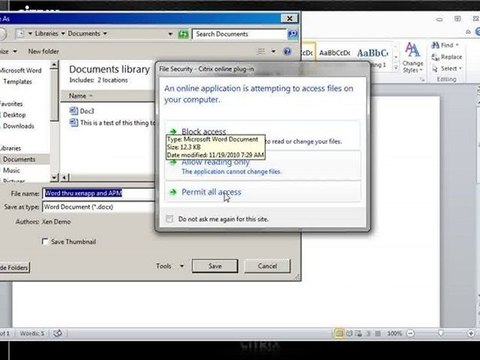
Task: Open the Save as type combo box
Action: click(99, 207)
